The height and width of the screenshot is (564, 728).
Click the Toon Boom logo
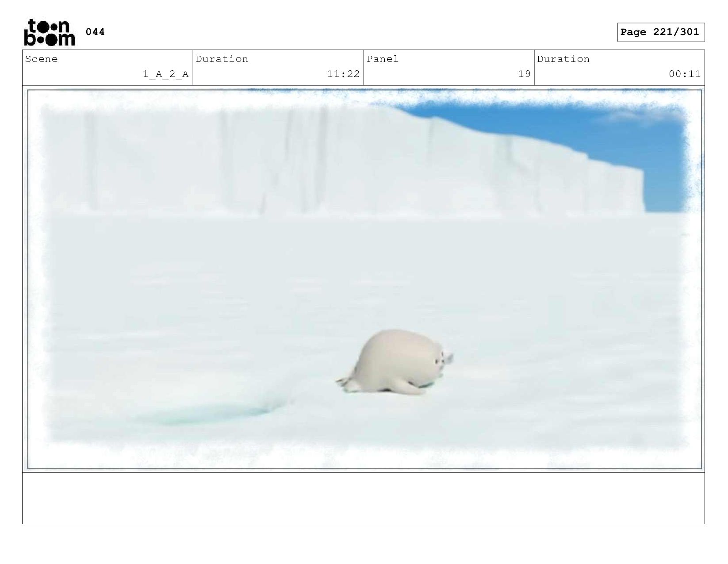tap(50, 32)
